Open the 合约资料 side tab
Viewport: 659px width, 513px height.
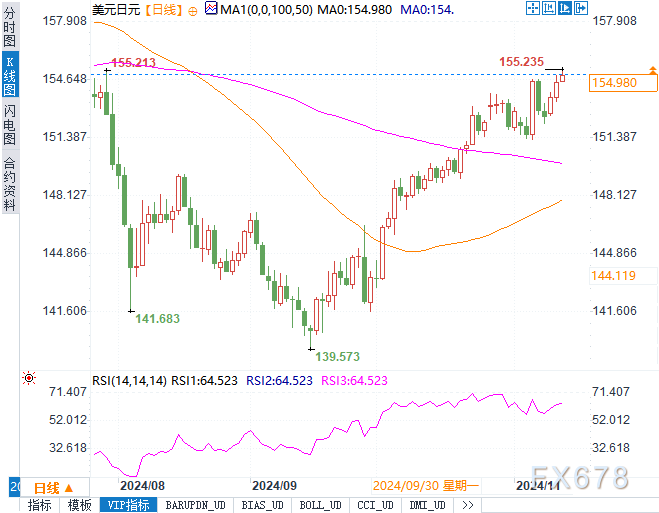(x=9, y=182)
